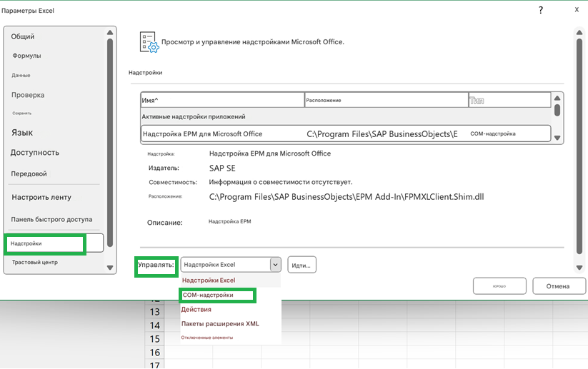Image resolution: width=588 pixels, height=369 pixels.
Task: Close the Параметры Excel dialog
Action: pos(577,10)
